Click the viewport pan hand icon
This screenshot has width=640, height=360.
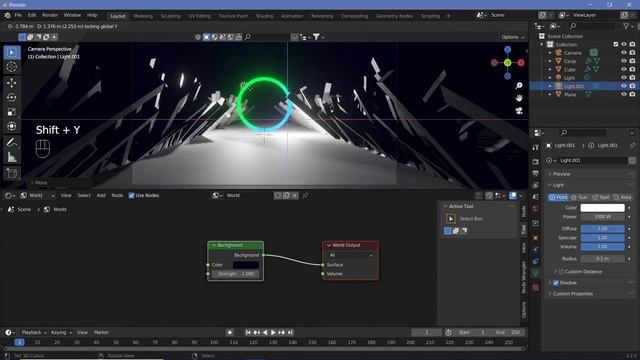pyautogui.click(x=519, y=98)
